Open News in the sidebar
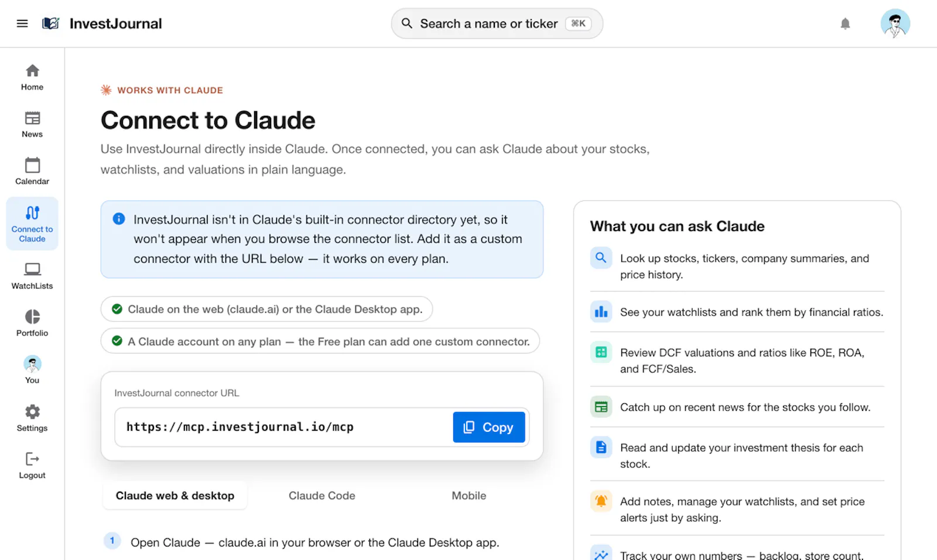The image size is (937, 560). [32, 125]
